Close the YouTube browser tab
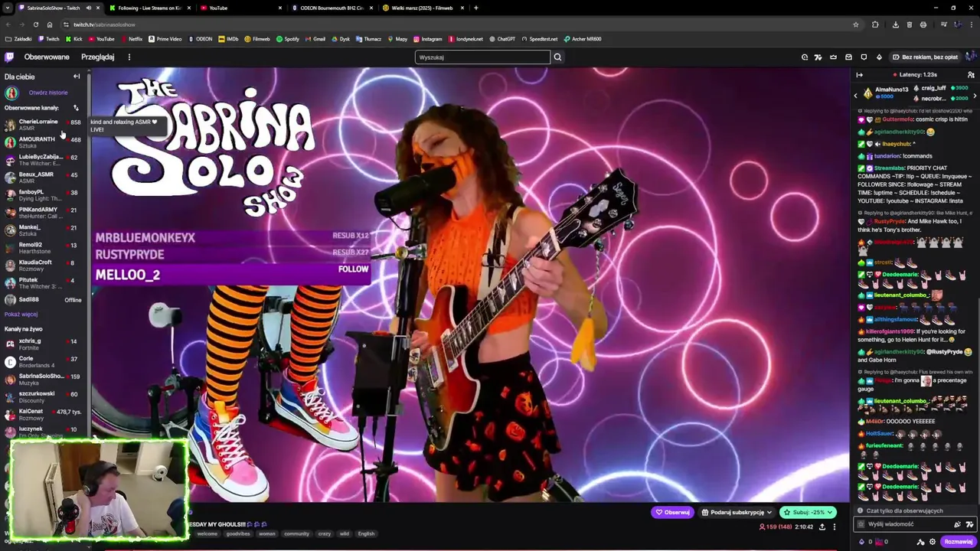 281,8
